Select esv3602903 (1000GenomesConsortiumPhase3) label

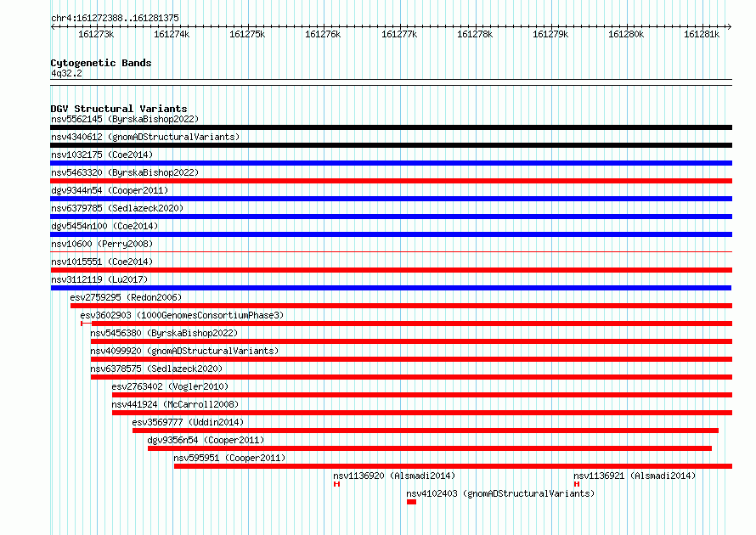[x=182, y=315]
